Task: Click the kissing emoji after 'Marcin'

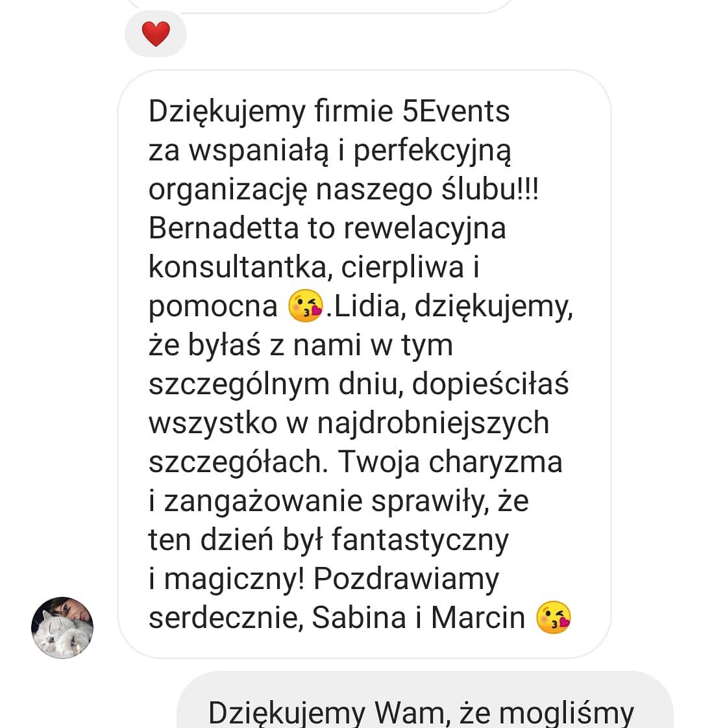Action: pyautogui.click(x=554, y=618)
